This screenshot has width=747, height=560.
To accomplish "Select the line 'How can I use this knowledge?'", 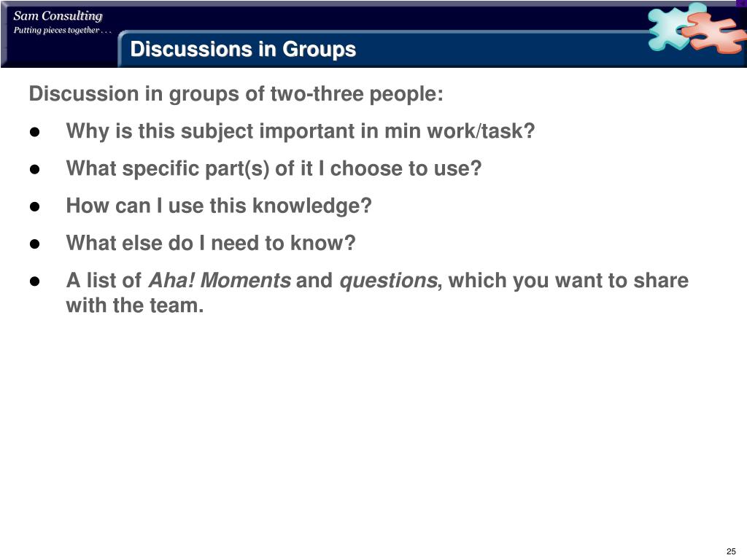I will coord(219,206).
